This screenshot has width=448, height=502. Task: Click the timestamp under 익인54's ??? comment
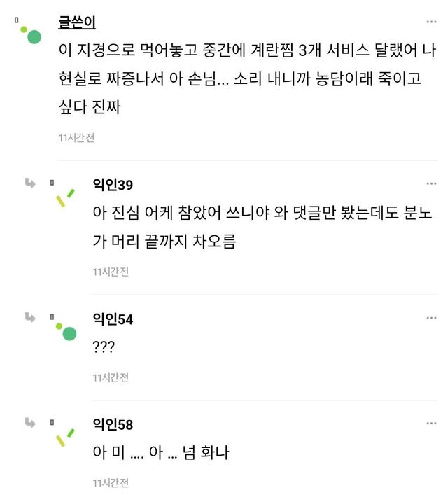click(x=111, y=377)
